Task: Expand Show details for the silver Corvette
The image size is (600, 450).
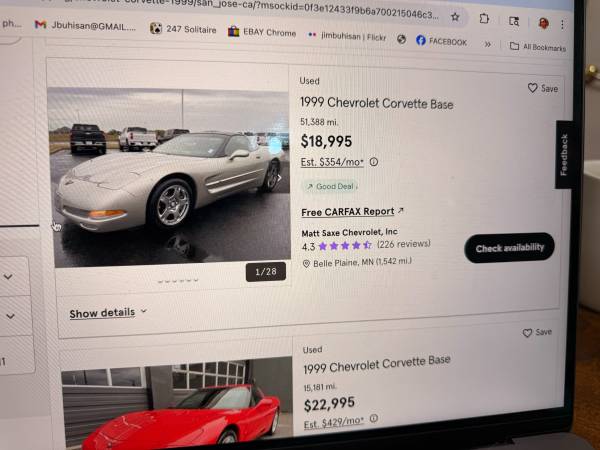Action: click(108, 313)
